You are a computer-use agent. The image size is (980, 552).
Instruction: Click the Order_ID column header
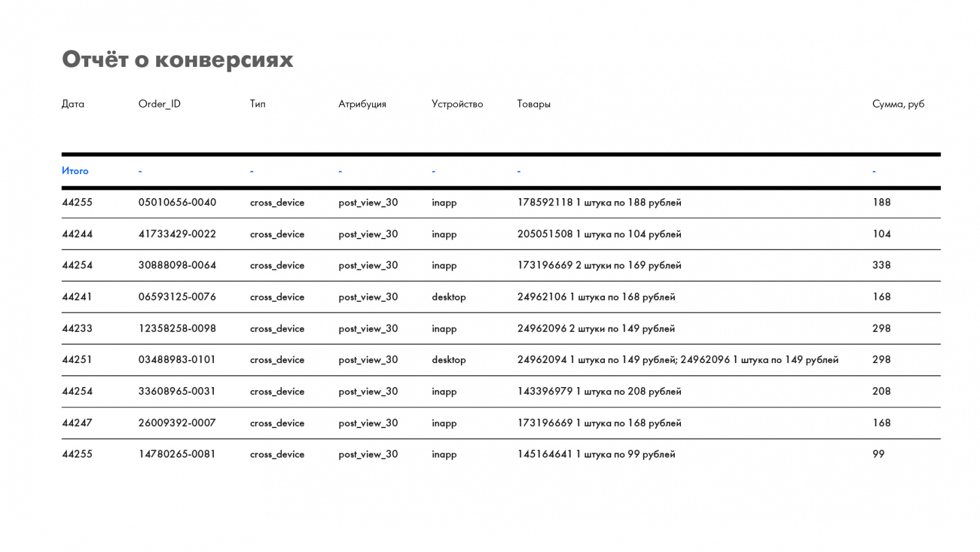(159, 104)
